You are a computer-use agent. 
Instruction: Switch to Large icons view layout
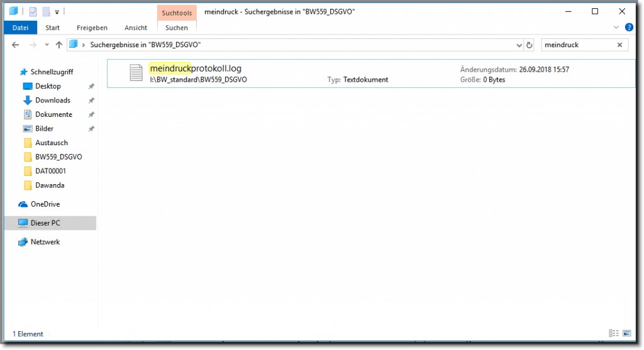(626, 333)
